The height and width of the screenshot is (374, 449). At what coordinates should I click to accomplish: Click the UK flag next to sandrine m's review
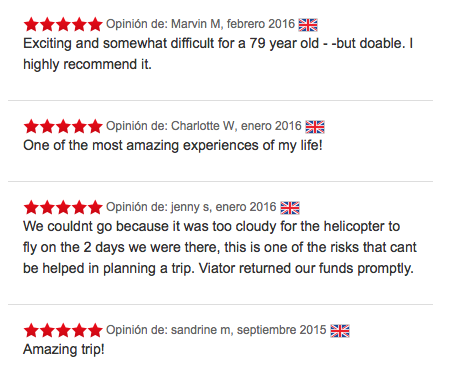pos(340,331)
